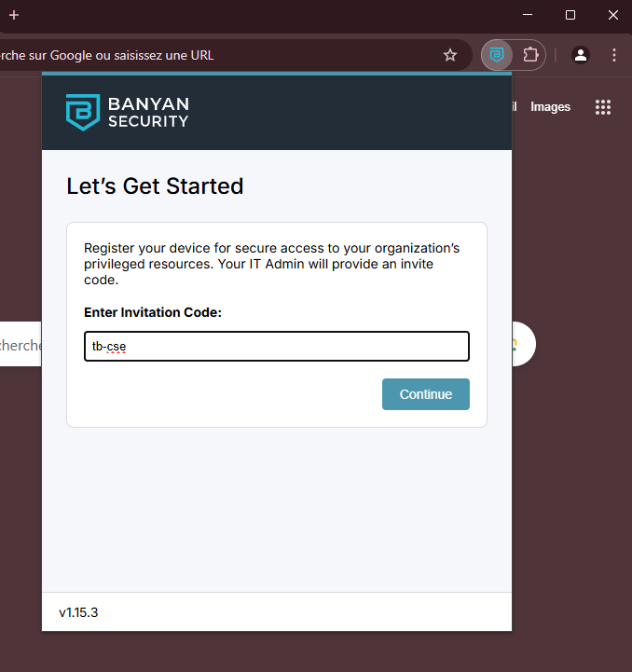Open the Chrome extensions puzzle icon
The height and width of the screenshot is (672, 632).
[x=530, y=55]
